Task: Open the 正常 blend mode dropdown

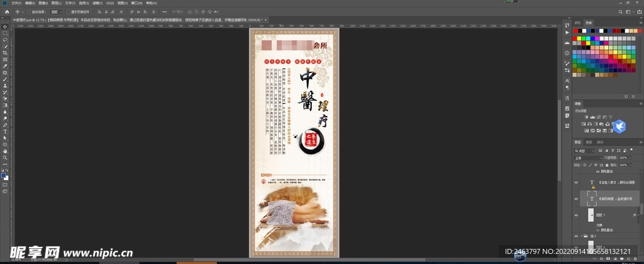Action: 588,158
